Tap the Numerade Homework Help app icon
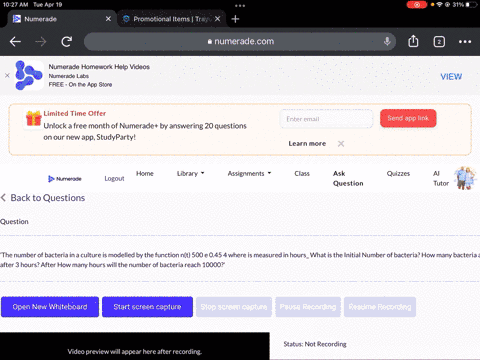 29,75
